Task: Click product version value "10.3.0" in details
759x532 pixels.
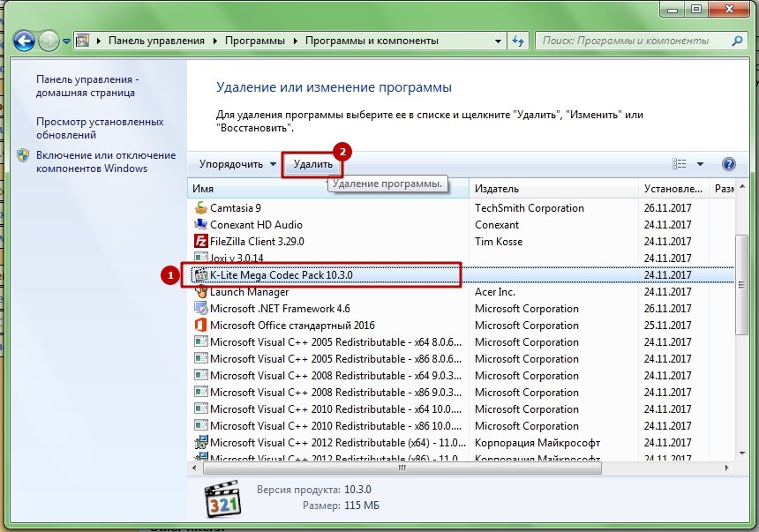Action: pos(357,490)
